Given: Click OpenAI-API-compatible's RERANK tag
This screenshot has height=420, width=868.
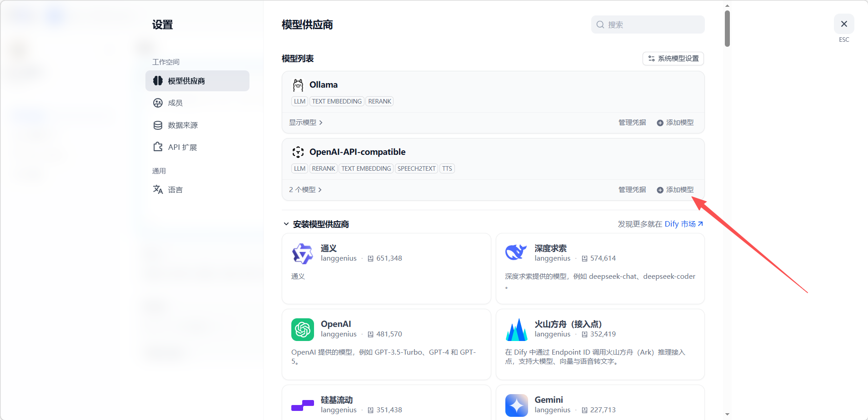Looking at the screenshot, I should (x=324, y=168).
